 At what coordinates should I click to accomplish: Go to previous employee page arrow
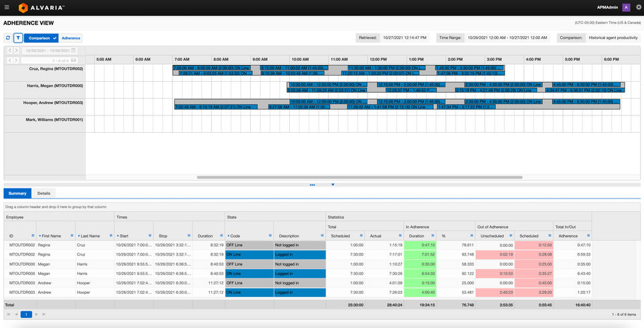click(10, 60)
